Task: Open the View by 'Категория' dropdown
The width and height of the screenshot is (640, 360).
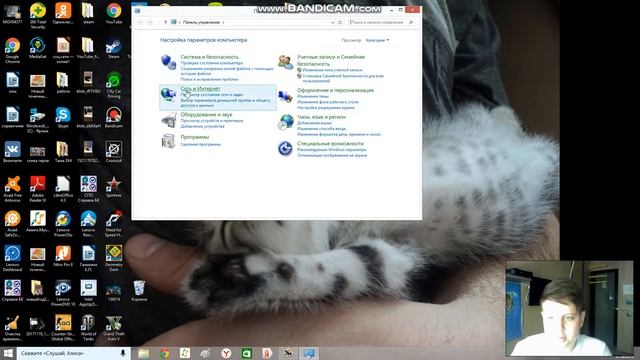Action: coord(377,40)
